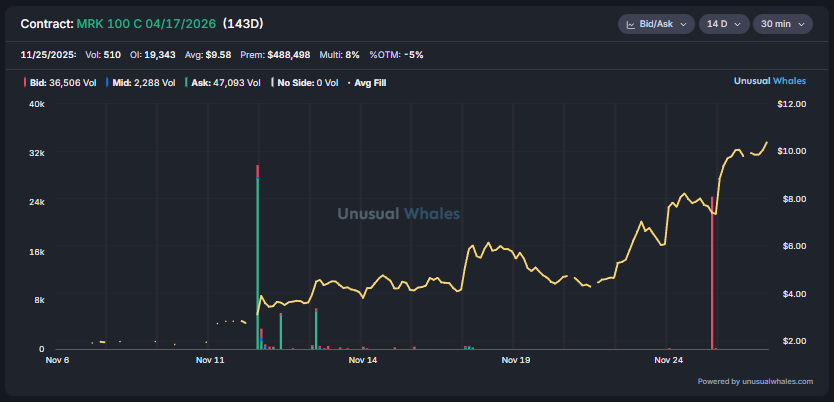The width and height of the screenshot is (834, 402).
Task: Click the tallest green bar after Nov 11
Action: click(258, 260)
